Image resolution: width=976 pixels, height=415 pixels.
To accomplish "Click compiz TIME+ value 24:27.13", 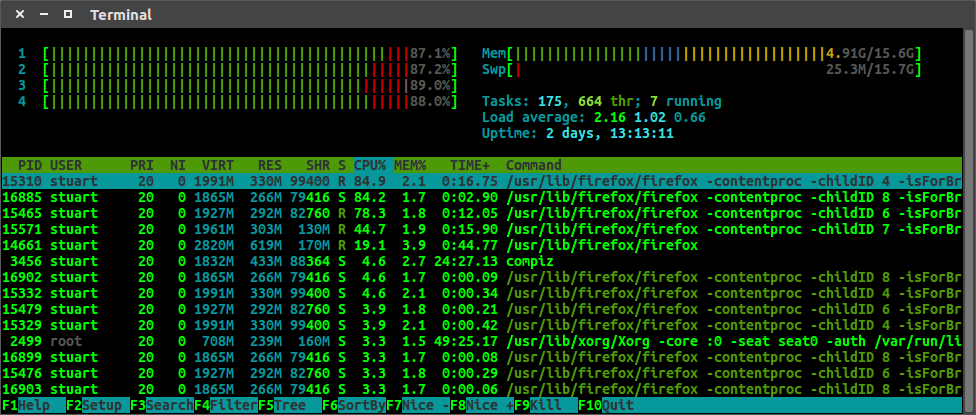I will pos(466,261).
